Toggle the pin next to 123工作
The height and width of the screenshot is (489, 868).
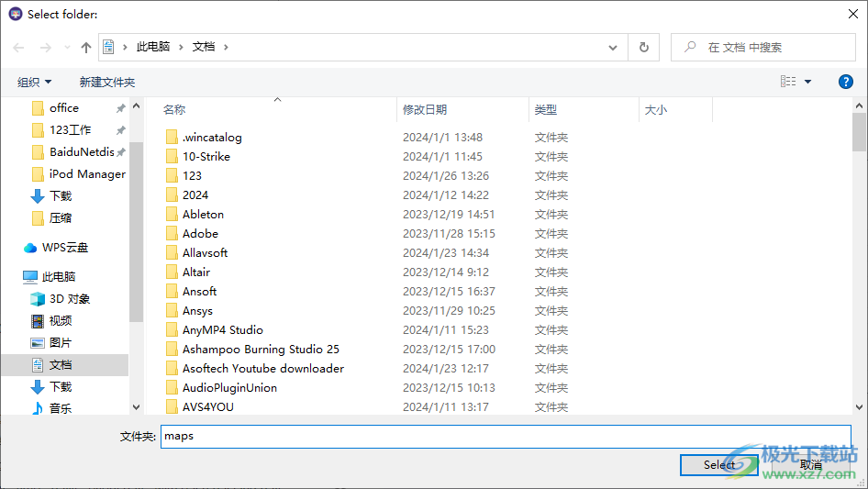121,130
